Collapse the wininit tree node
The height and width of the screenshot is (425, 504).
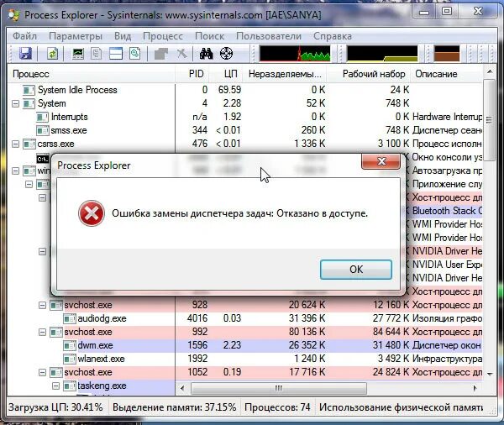[15, 171]
